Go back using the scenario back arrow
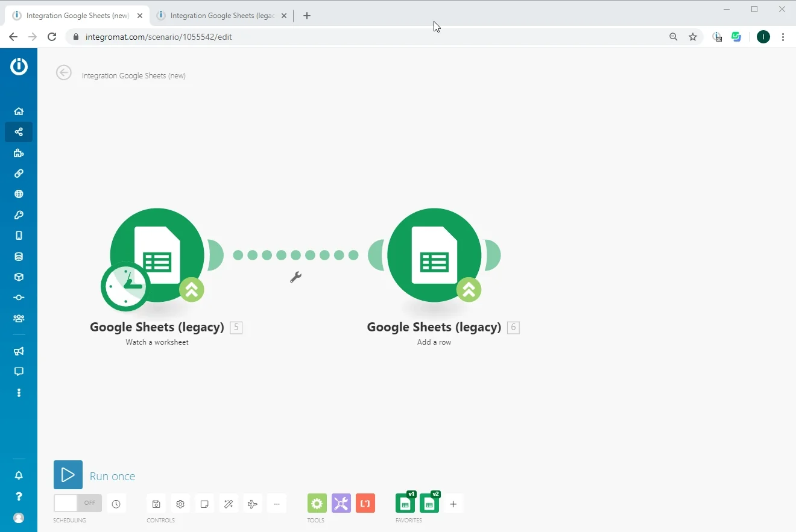 click(x=64, y=72)
